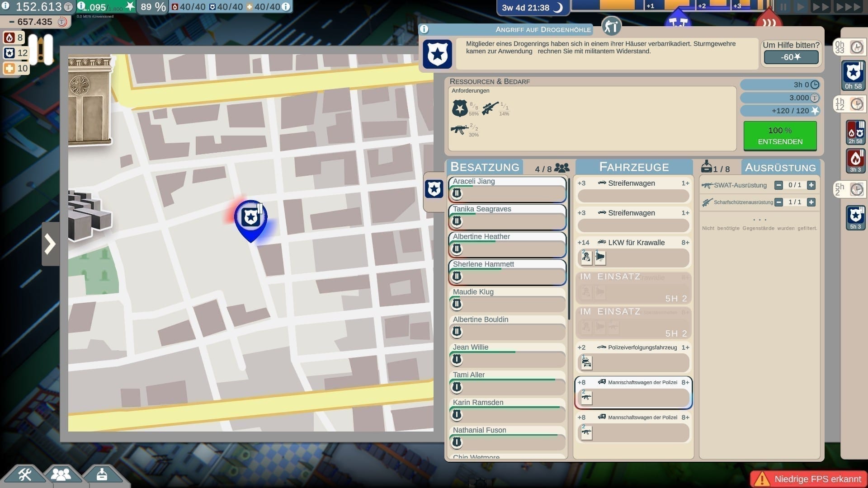
Task: Pause the game time
Action: click(783, 7)
